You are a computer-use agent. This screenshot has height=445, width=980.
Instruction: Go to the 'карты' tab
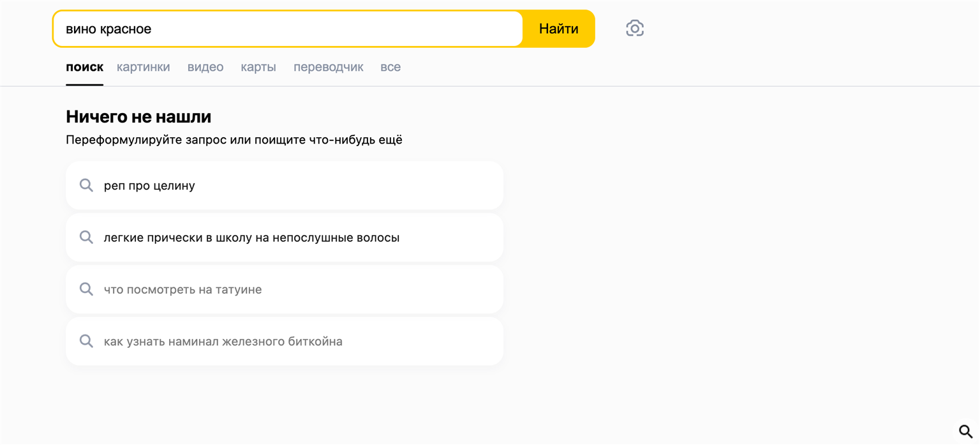click(258, 67)
